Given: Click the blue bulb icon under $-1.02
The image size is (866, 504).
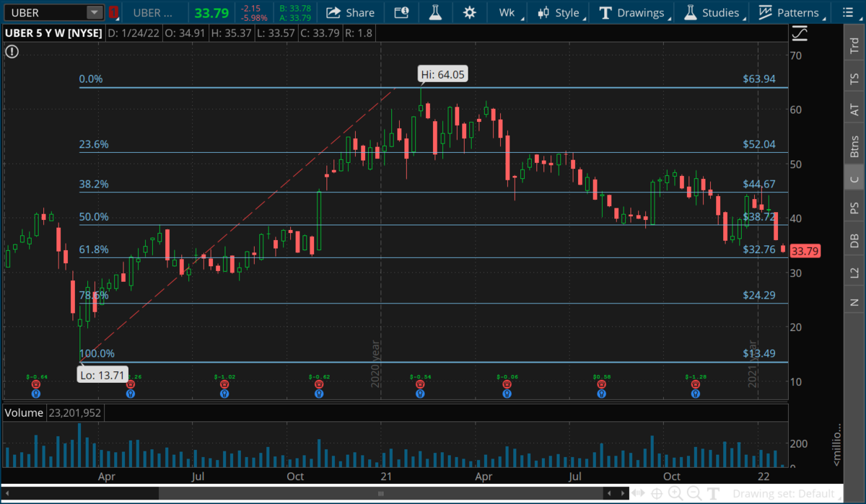Looking at the screenshot, I should point(224,394).
